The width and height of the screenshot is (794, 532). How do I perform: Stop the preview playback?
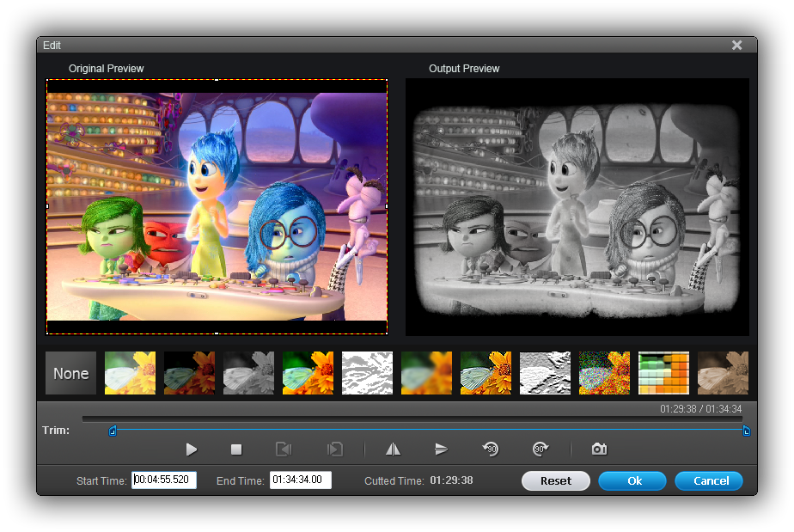[x=236, y=449]
